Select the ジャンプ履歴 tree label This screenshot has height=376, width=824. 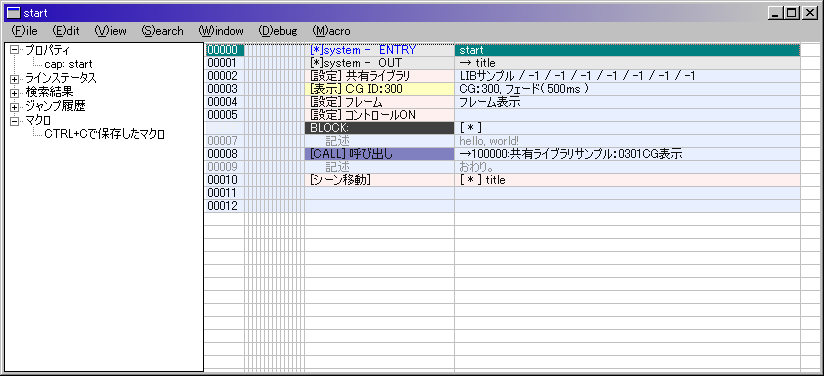click(x=55, y=107)
